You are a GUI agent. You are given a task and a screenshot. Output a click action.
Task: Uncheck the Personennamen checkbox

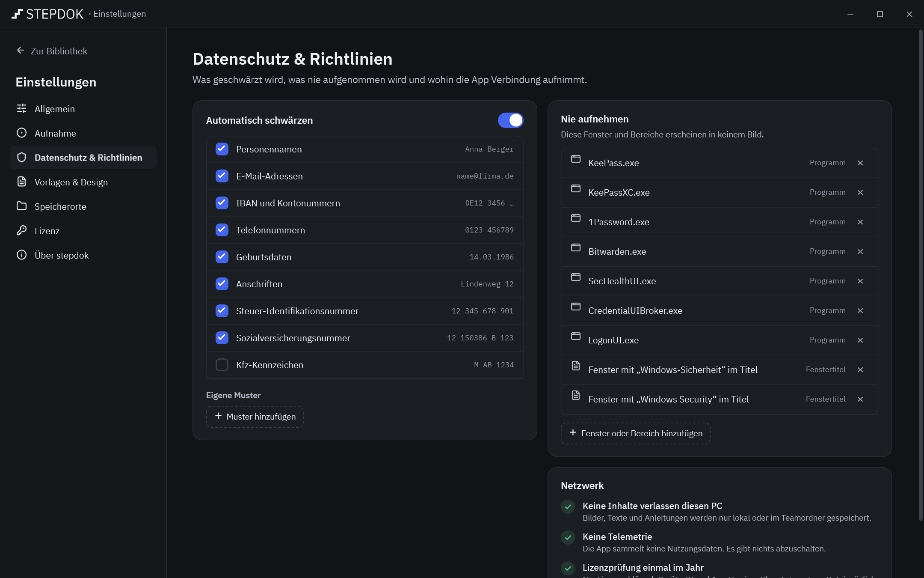tap(222, 149)
